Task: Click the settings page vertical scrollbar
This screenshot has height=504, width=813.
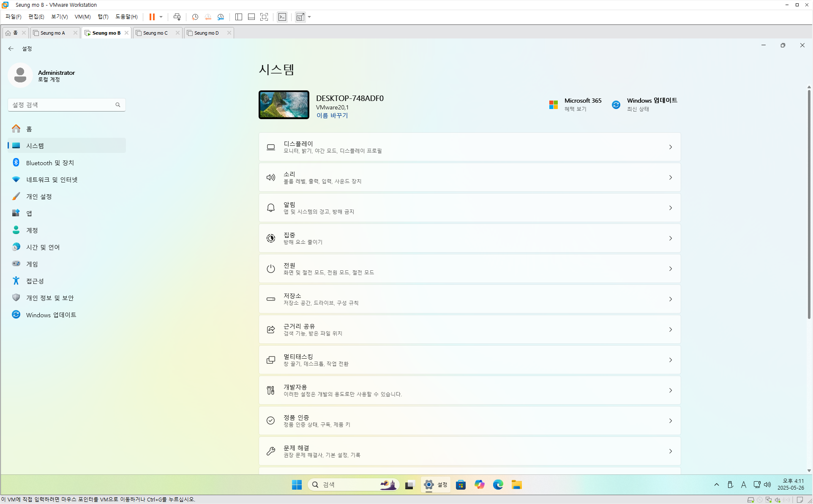Action: [809, 203]
